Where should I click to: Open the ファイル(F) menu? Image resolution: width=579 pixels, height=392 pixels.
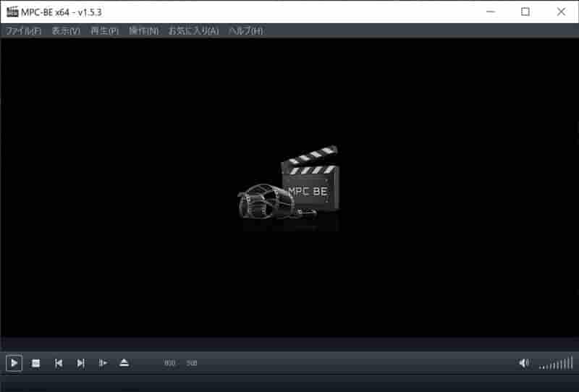tap(24, 31)
